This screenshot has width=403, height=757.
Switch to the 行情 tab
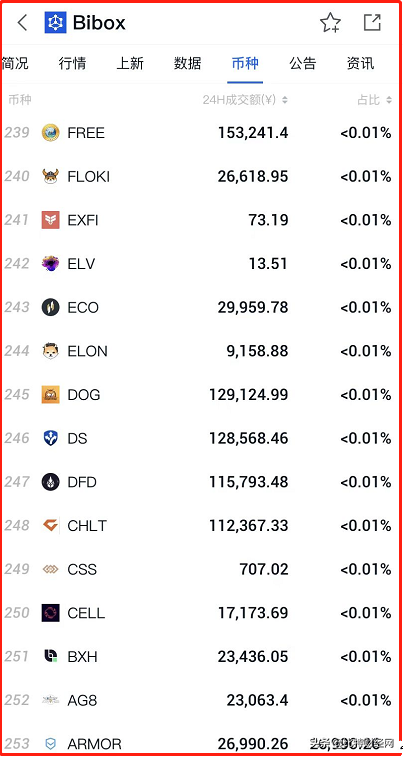72,63
